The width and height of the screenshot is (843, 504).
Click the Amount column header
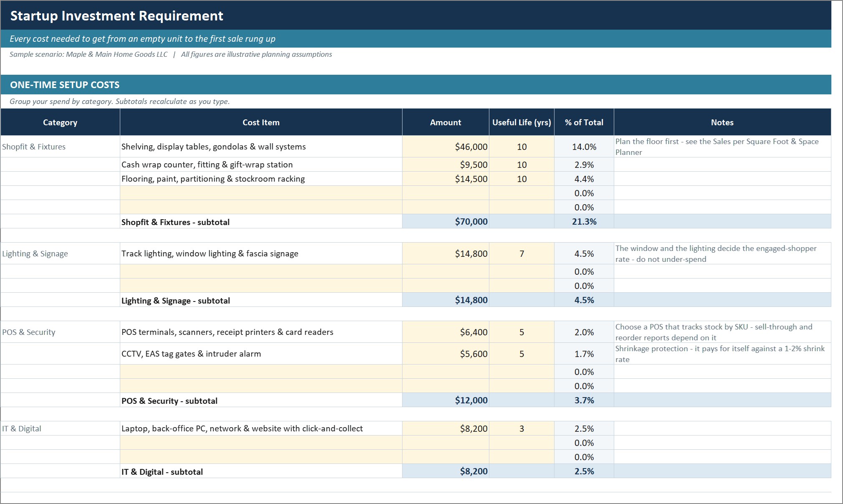coord(446,122)
